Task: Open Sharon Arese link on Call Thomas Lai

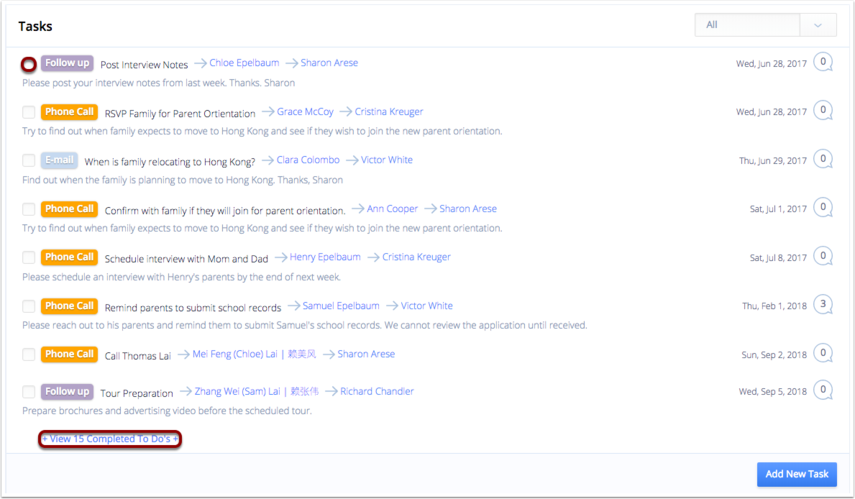Action: 366,354
